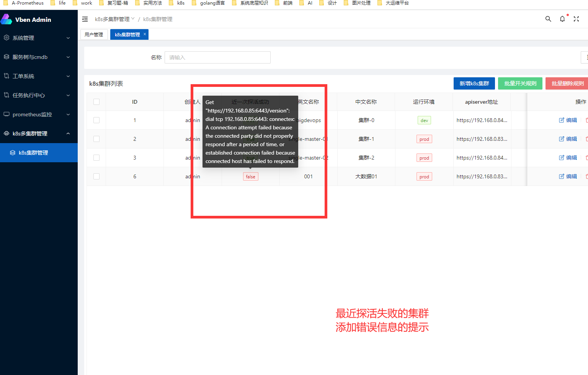Click the 中文名称 column header
The width and height of the screenshot is (588, 375).
tap(366, 102)
